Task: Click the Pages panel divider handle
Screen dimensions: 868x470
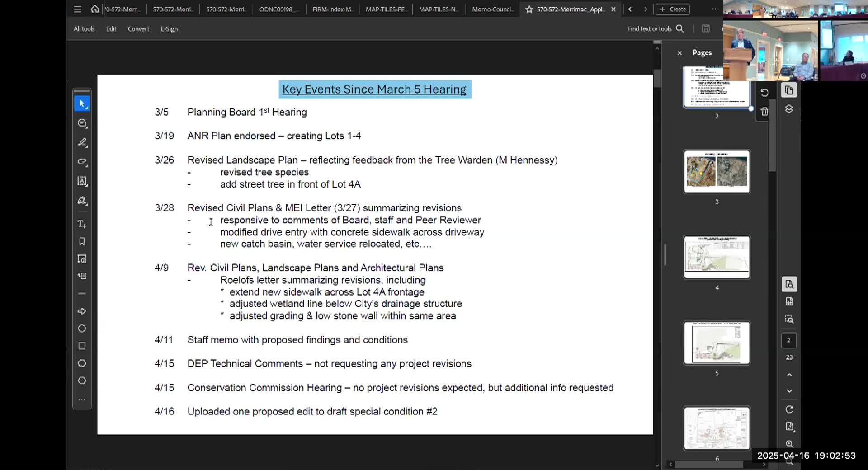Action: (x=665, y=255)
